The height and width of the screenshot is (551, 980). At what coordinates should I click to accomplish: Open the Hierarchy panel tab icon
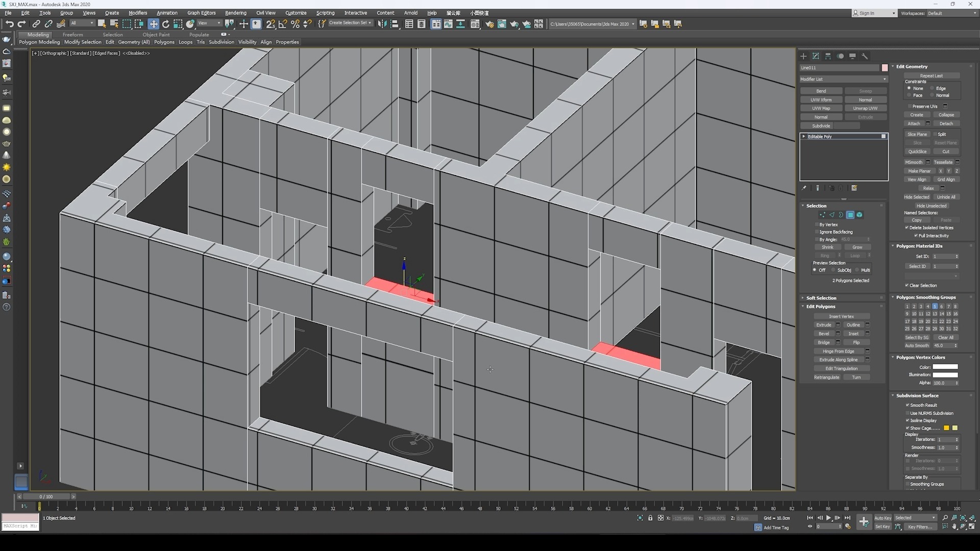[x=828, y=56]
